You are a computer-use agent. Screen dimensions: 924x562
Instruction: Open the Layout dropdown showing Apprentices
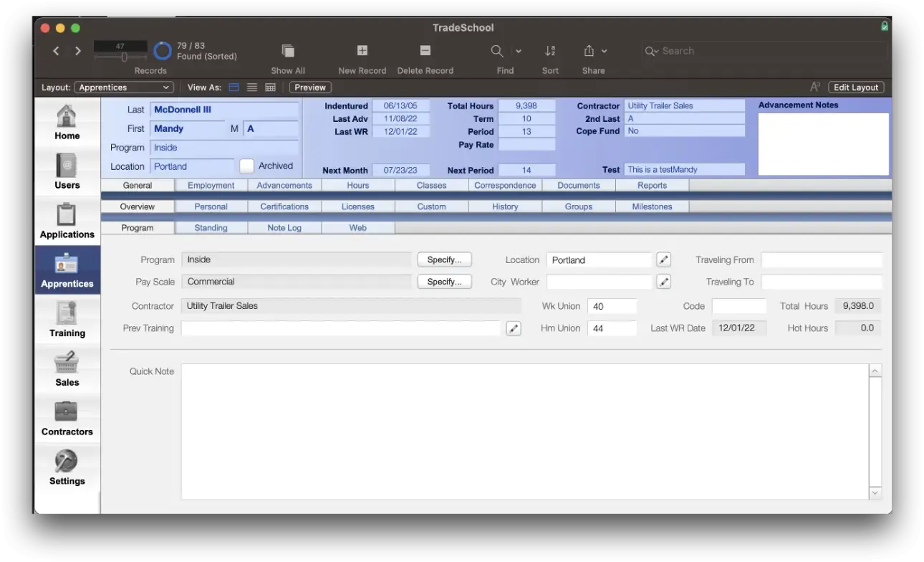[x=123, y=87]
